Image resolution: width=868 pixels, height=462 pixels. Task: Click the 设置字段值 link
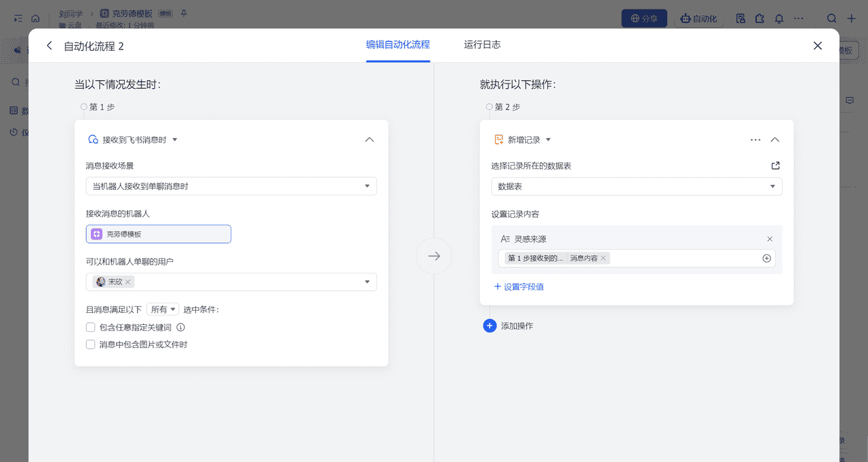tap(519, 287)
